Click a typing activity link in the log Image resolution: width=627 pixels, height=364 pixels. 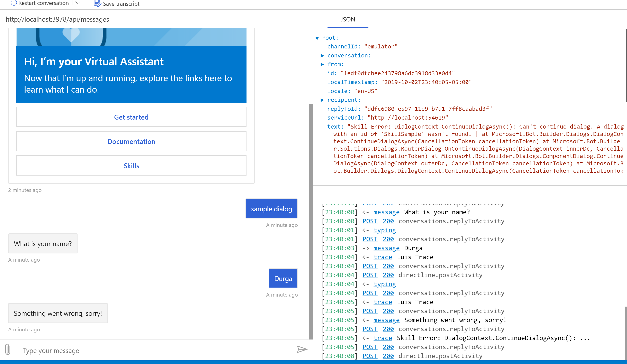(385, 230)
